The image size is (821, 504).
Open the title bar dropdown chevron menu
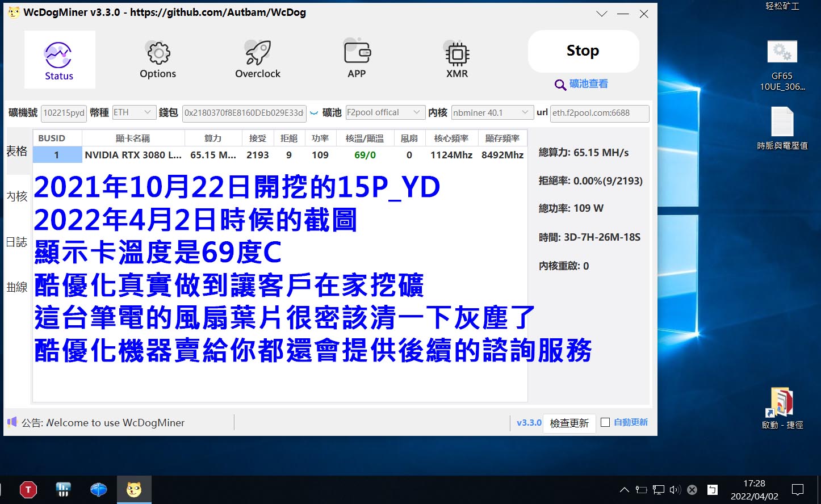[602, 14]
